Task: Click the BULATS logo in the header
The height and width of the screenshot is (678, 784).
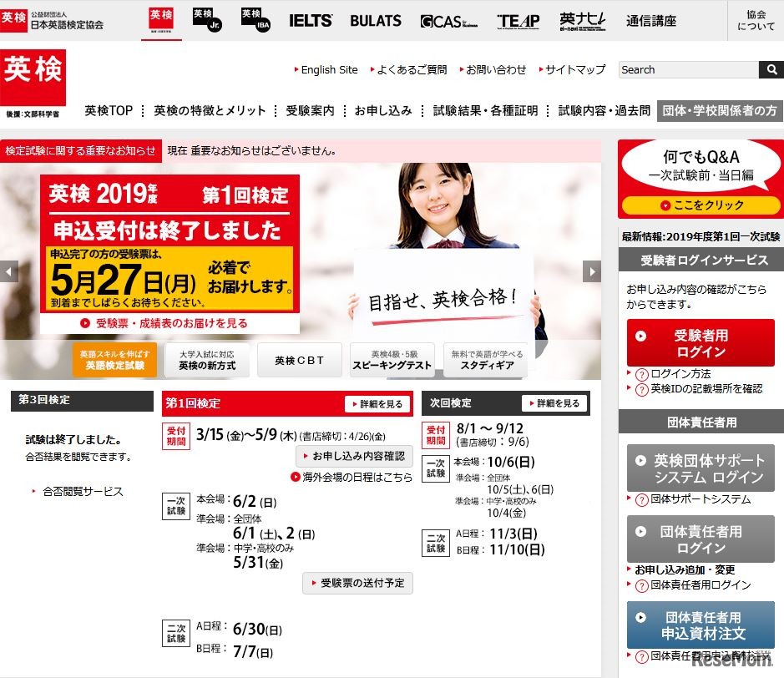Action: [375, 20]
